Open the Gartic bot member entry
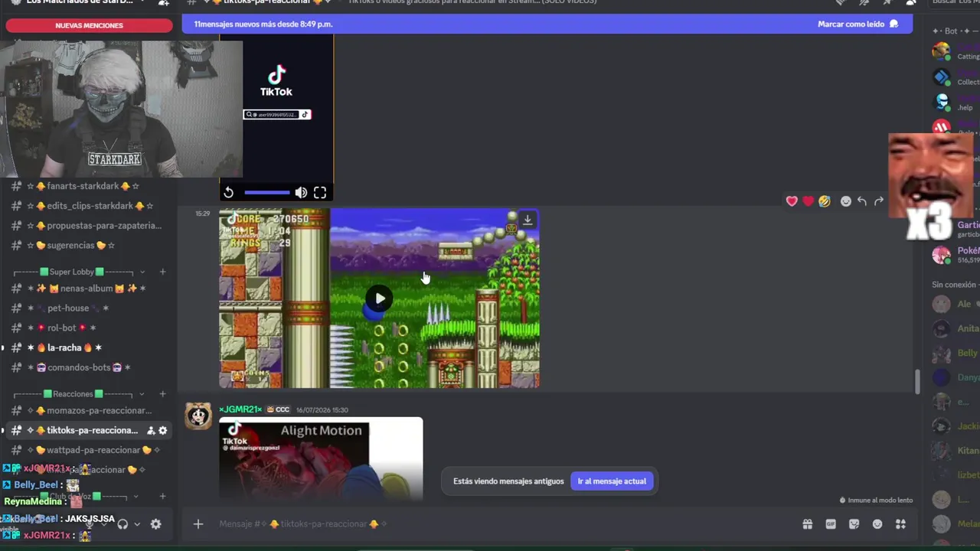980x551 pixels. (966, 230)
